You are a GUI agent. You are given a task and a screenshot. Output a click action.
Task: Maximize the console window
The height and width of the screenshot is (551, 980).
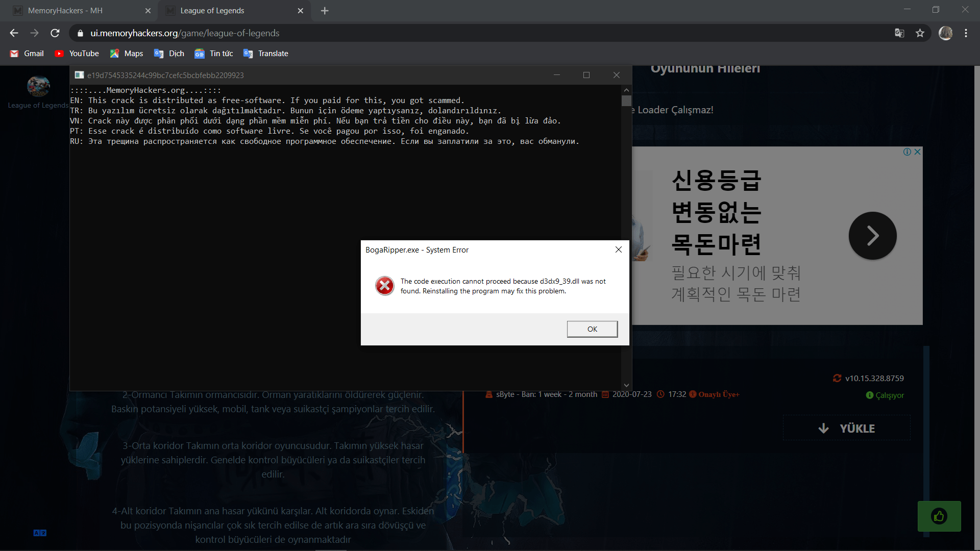586,75
